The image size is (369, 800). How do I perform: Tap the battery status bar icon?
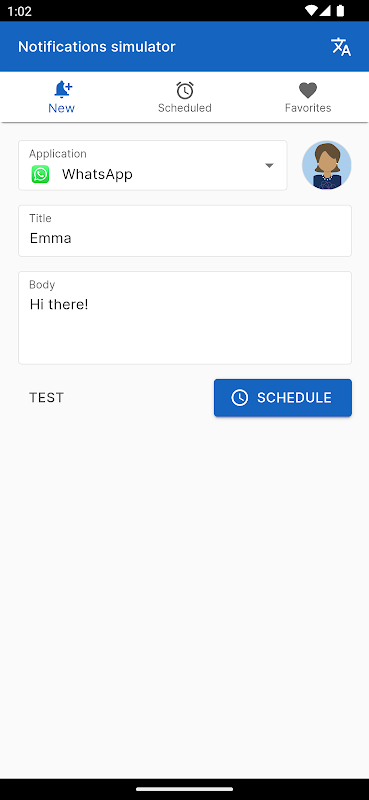[x=340, y=10]
